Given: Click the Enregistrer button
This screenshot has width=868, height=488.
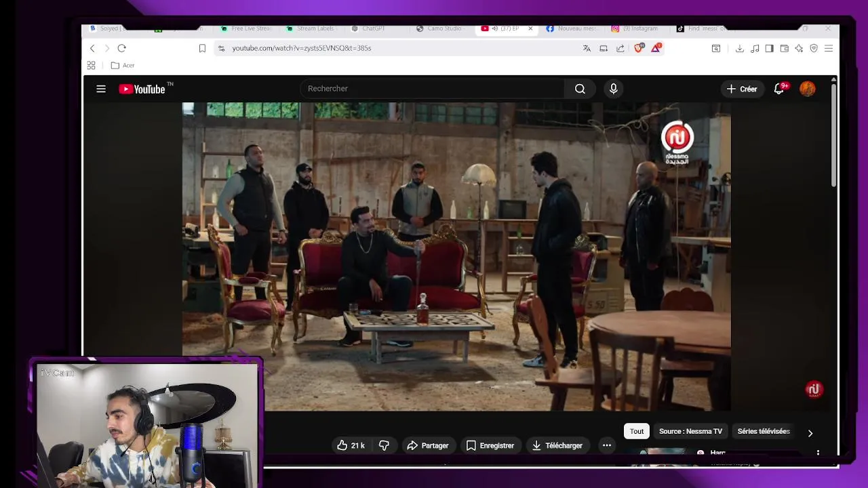Looking at the screenshot, I should [x=490, y=445].
